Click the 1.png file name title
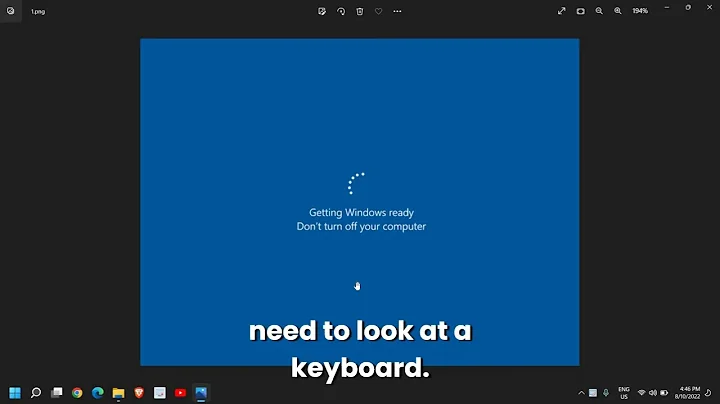Screen dimensions: 720x404 (38, 11)
